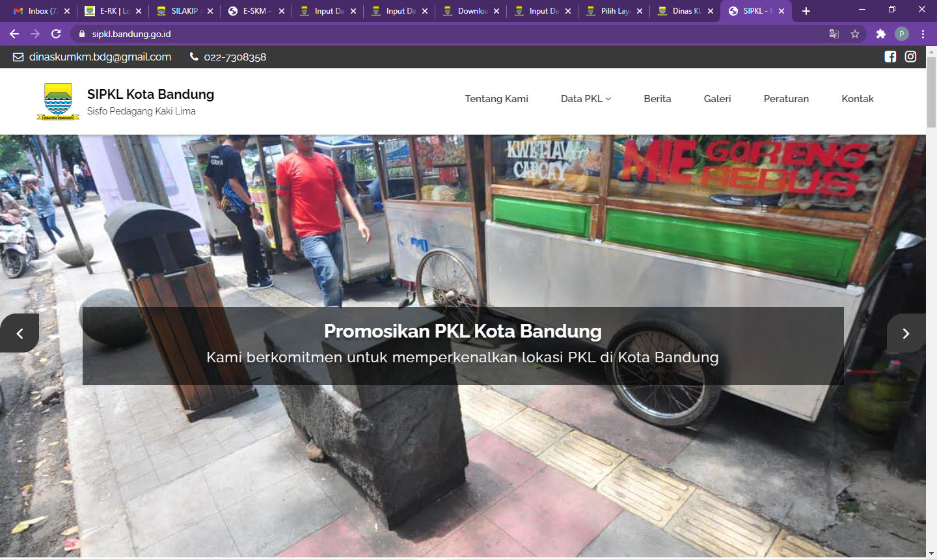Visit the Facebook page icon
Screen dimensions: 937x560
890,57
